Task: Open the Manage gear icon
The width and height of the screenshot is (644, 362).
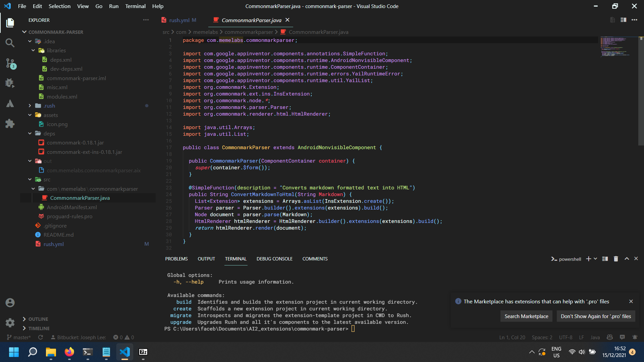Action: (10, 323)
